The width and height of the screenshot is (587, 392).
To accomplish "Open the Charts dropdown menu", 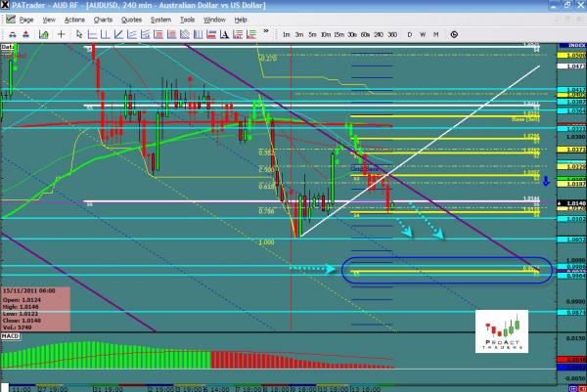I will [102, 20].
